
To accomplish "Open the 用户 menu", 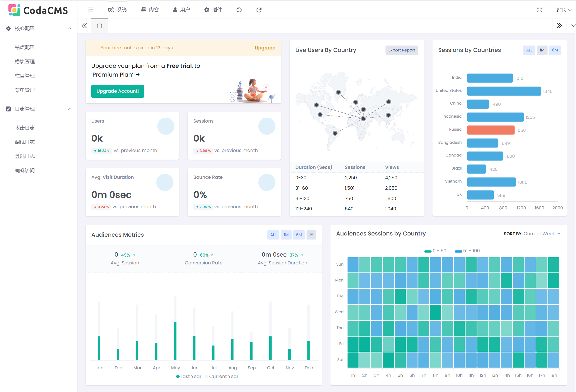I will coord(181,10).
